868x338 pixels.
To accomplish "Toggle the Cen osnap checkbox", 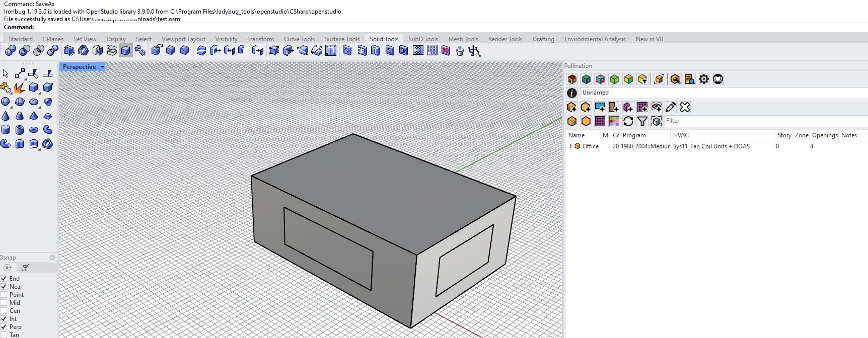I will tap(4, 311).
